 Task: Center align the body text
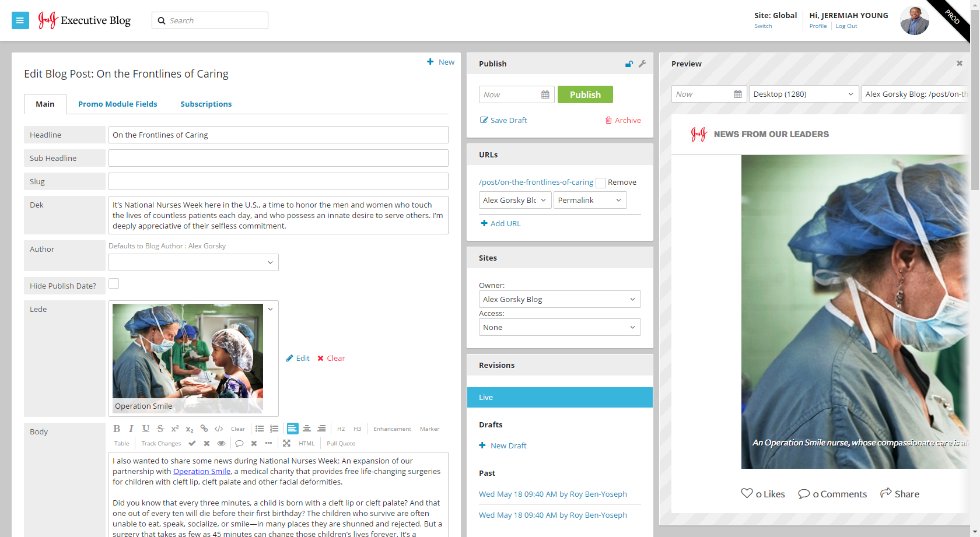coord(307,429)
